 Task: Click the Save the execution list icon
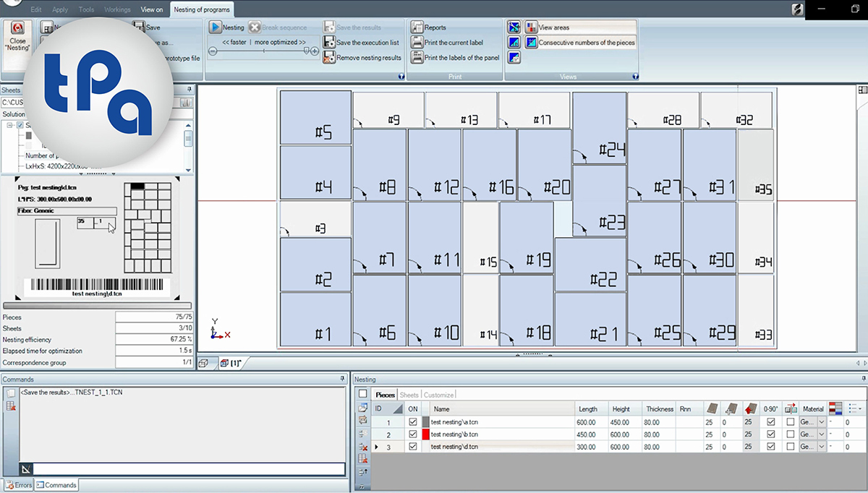tap(331, 42)
